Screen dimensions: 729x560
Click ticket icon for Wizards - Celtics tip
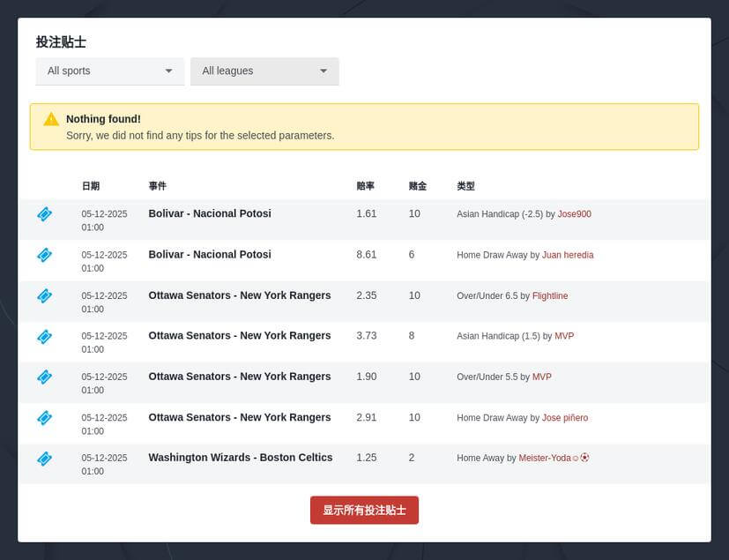[x=44, y=458]
